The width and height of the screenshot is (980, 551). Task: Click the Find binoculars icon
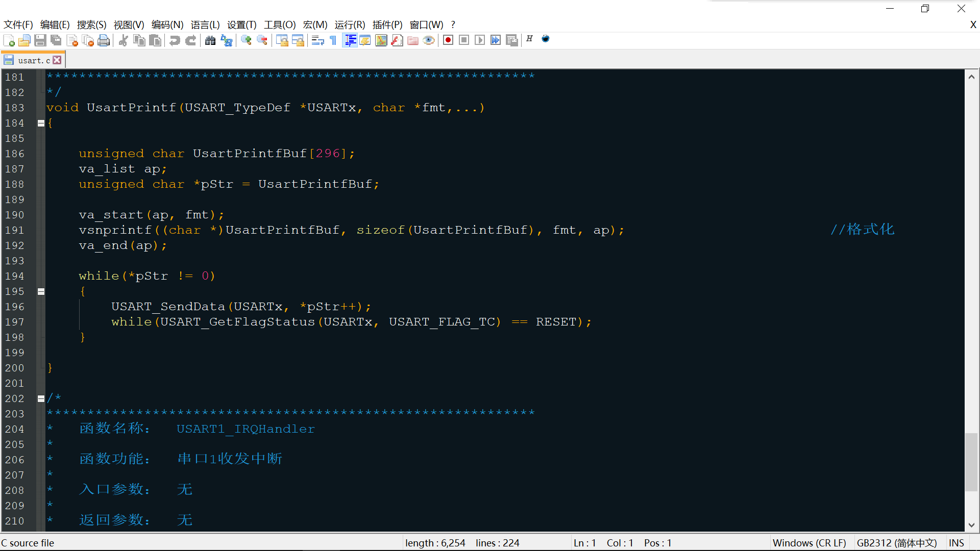[x=210, y=40]
